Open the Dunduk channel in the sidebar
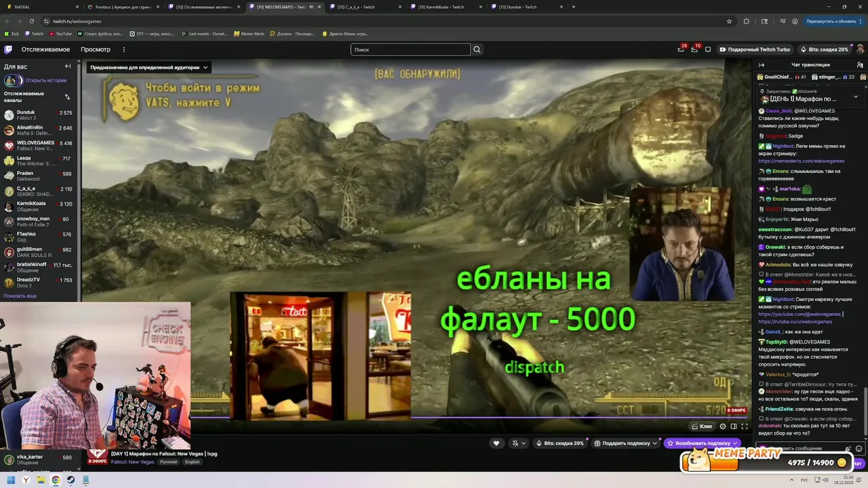The height and width of the screenshot is (488, 868). coord(39,115)
